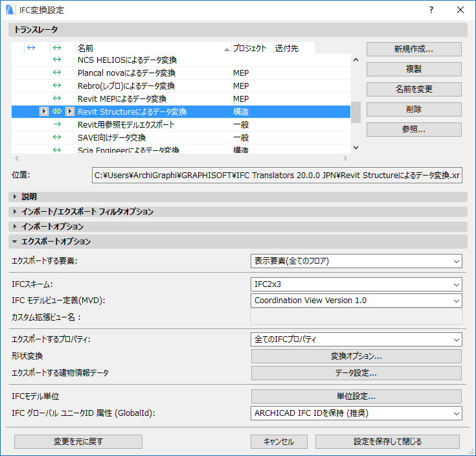Click the 参照... button
Screen dimensions: 476x456
pyautogui.click(x=414, y=130)
